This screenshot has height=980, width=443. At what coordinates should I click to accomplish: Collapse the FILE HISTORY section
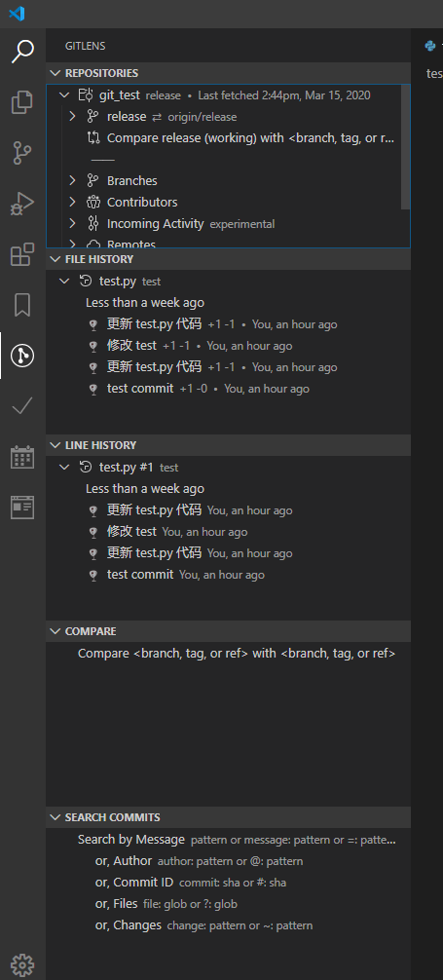click(x=228, y=259)
